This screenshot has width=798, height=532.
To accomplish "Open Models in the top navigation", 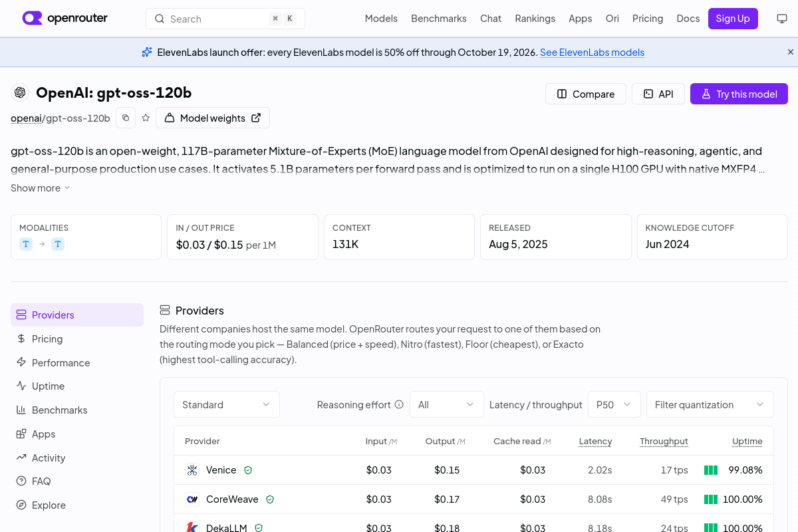I will [x=381, y=19].
